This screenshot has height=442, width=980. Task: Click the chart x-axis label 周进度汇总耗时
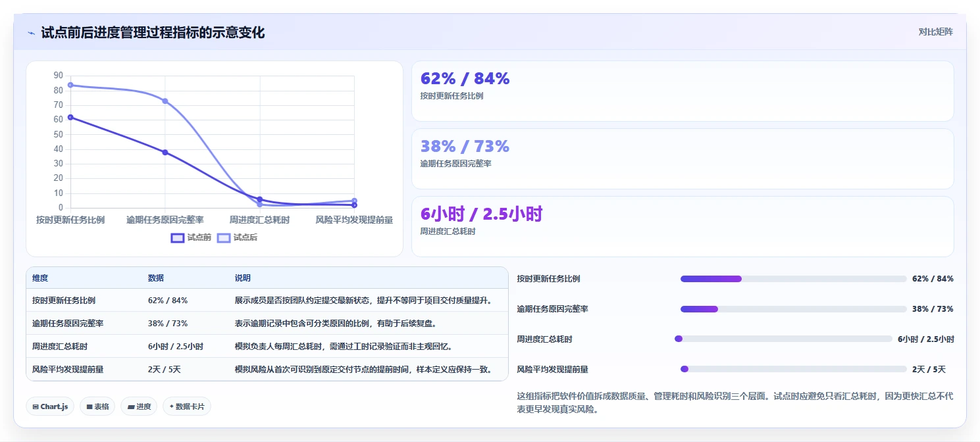tap(259, 220)
